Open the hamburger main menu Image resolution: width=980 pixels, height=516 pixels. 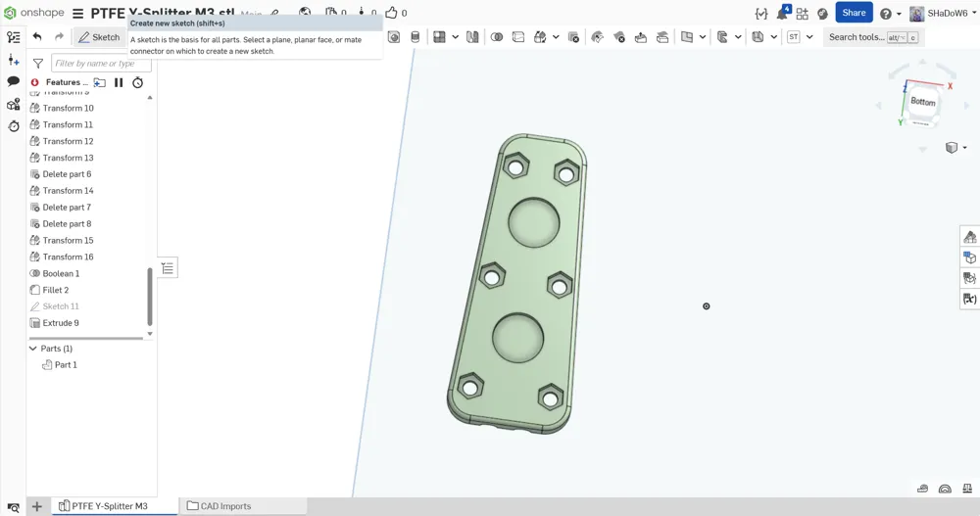(78, 13)
